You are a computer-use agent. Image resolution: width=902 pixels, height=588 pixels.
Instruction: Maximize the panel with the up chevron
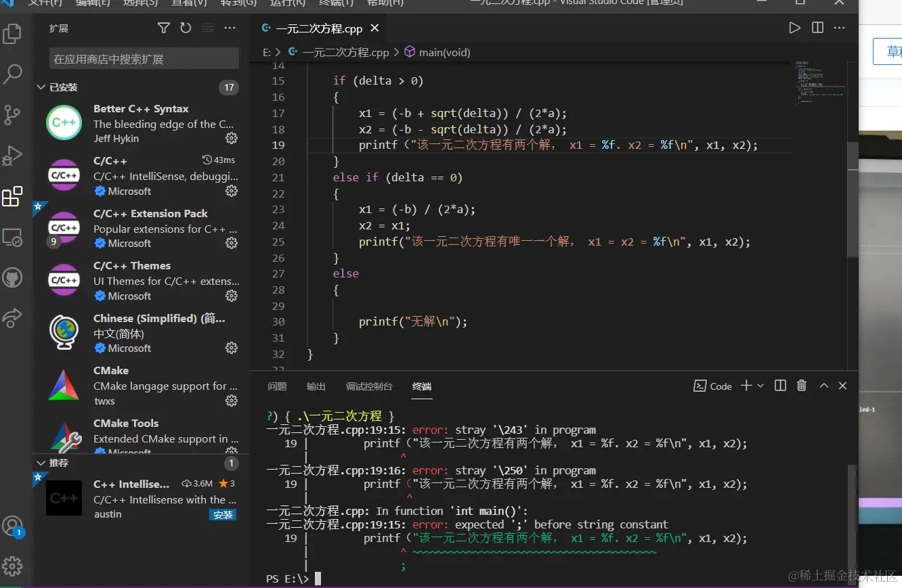coord(824,386)
